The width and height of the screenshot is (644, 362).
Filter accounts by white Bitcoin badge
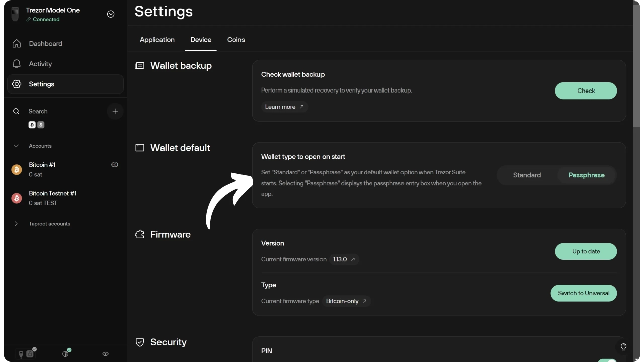point(32,125)
